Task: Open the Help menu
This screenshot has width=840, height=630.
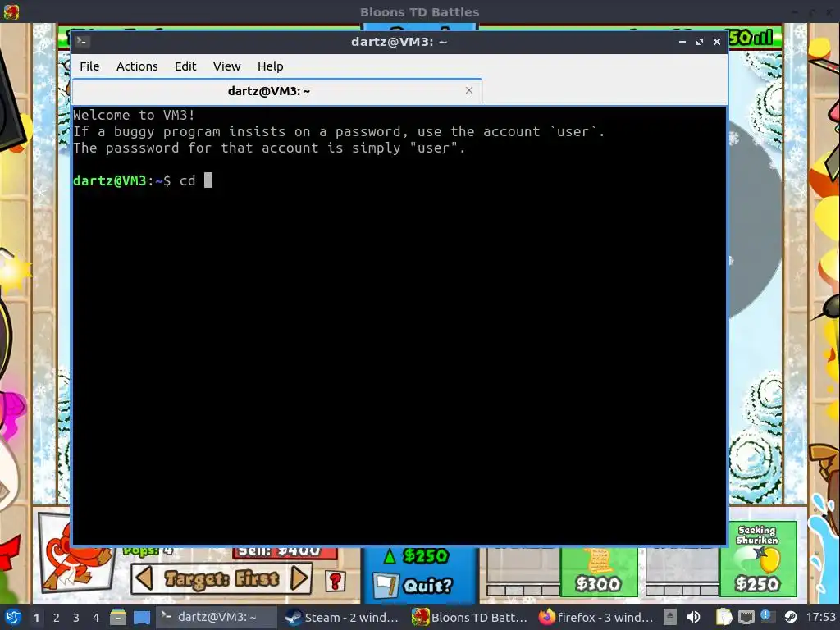Action: click(270, 66)
